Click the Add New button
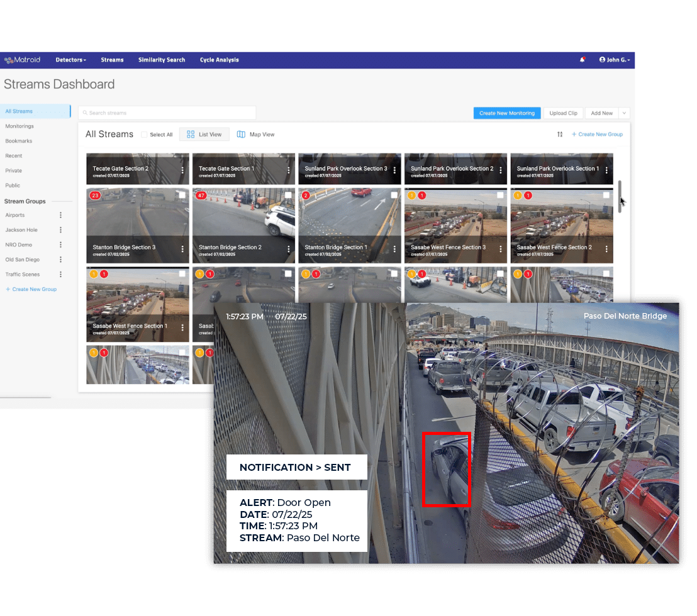Screen dimensions: 697x616 pos(602,113)
